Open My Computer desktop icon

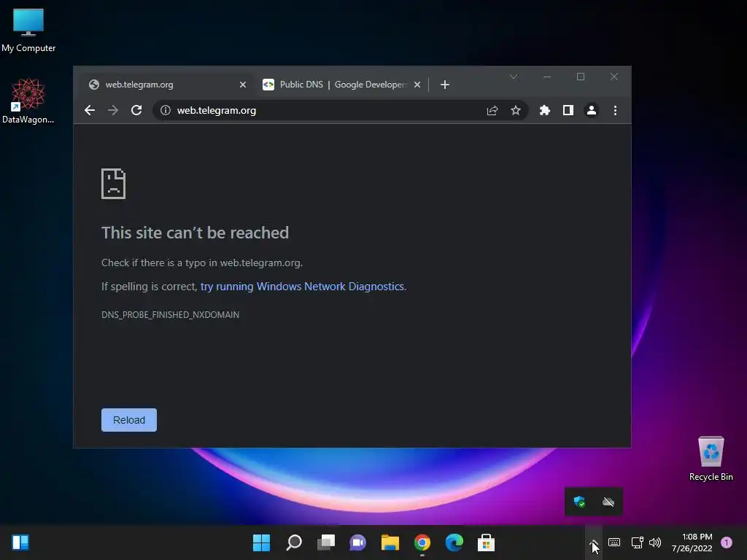click(28, 30)
